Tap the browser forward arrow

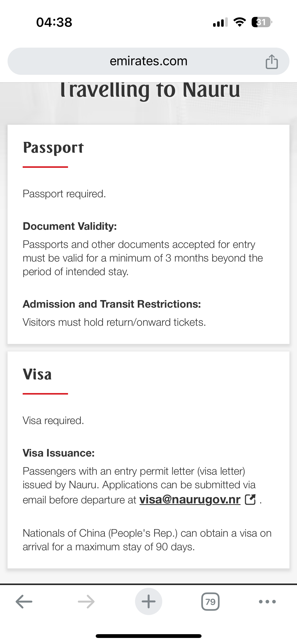click(86, 601)
